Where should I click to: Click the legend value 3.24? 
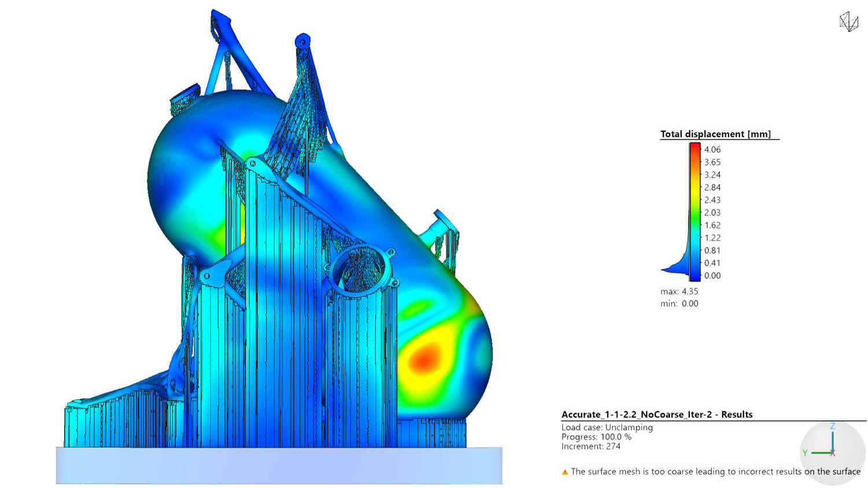pyautogui.click(x=712, y=175)
